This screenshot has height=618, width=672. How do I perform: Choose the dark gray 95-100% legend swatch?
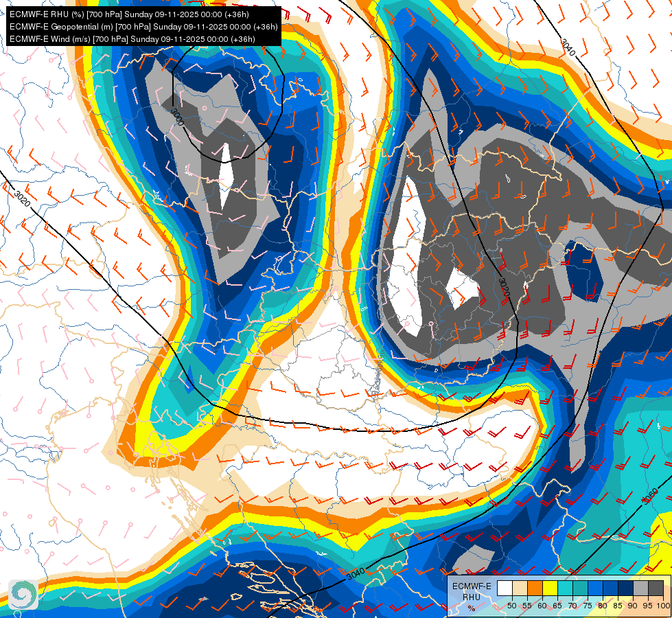[x=656, y=588]
